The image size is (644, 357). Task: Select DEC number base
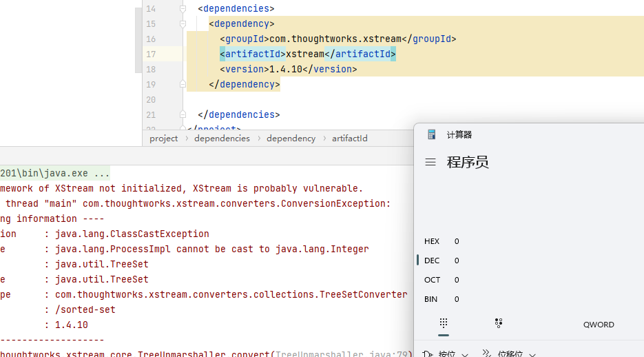pyautogui.click(x=432, y=261)
